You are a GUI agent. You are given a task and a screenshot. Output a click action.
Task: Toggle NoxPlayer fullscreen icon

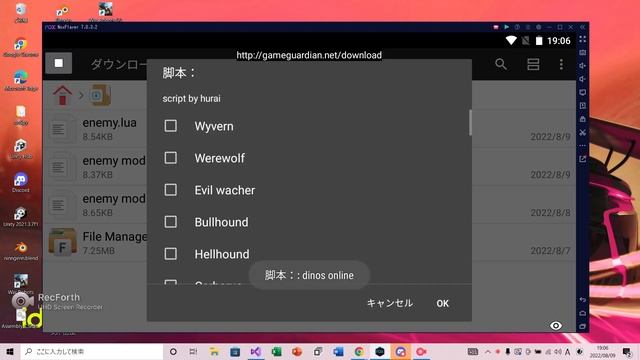click(582, 40)
